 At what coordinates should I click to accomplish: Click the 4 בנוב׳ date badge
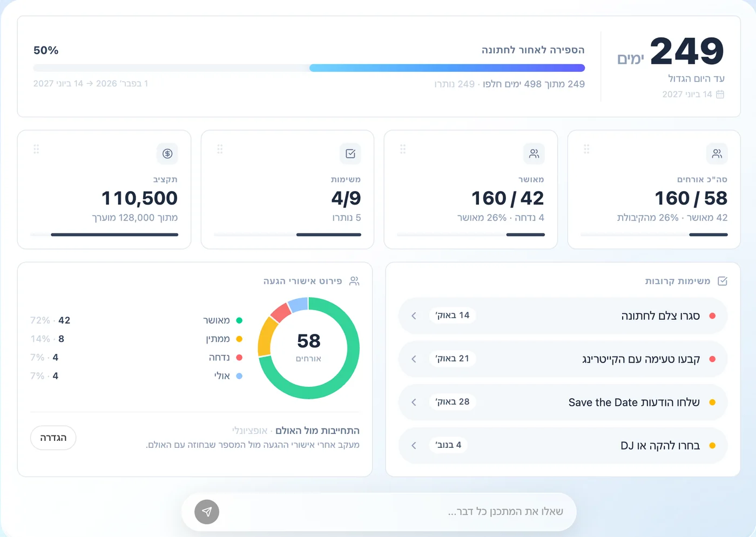[x=448, y=445]
